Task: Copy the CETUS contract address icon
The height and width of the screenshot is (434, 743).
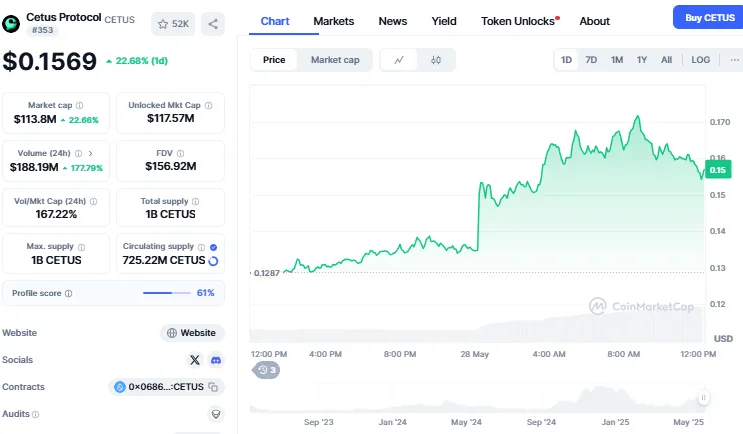Action: coord(214,386)
